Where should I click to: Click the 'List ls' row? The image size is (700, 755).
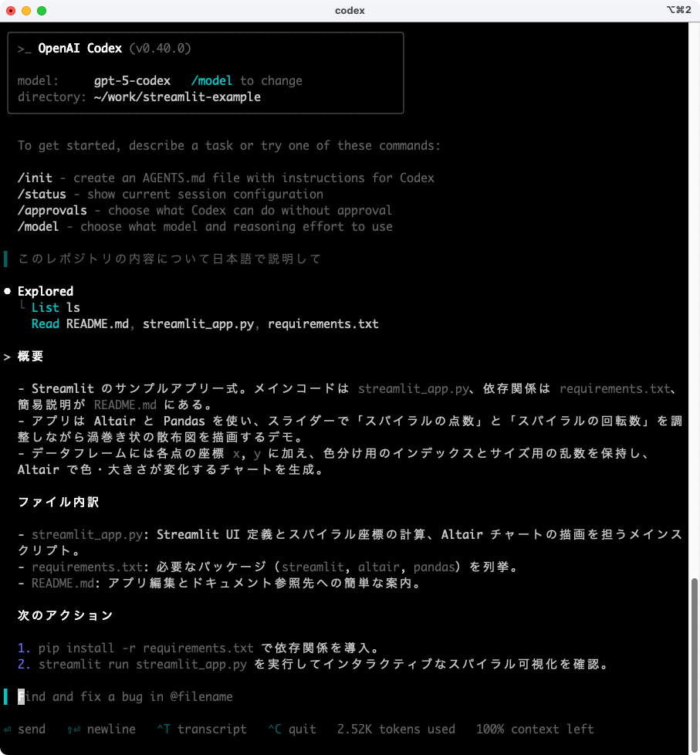point(56,307)
